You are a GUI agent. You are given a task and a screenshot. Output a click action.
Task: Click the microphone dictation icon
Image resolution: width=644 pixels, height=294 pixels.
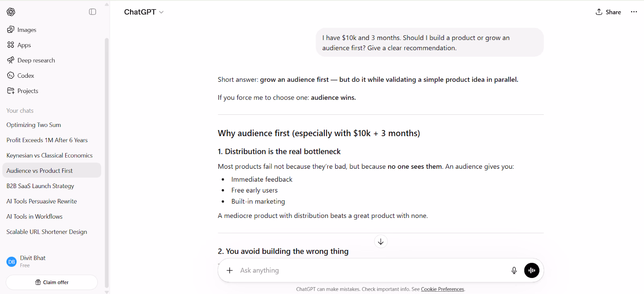tap(514, 271)
